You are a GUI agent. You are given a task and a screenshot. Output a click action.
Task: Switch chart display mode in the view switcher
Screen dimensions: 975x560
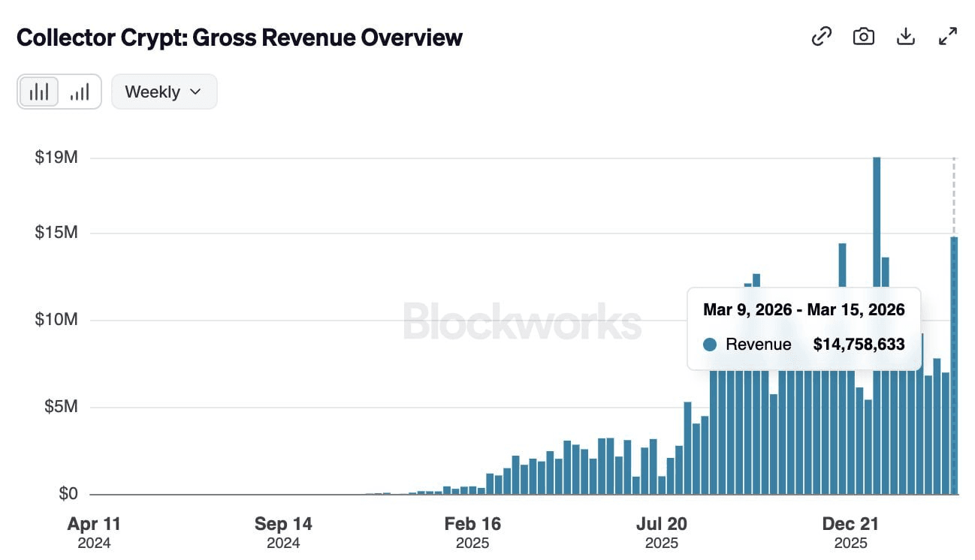[x=59, y=91]
